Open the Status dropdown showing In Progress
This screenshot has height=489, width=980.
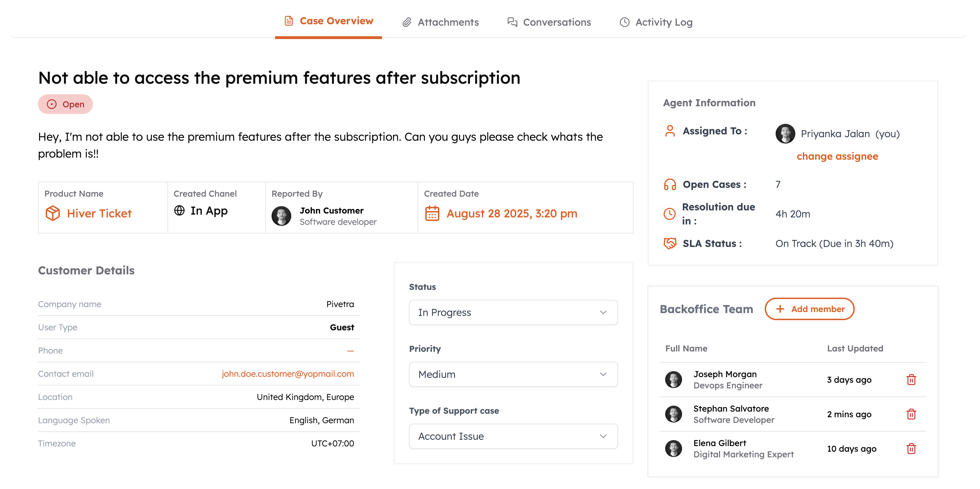point(513,312)
